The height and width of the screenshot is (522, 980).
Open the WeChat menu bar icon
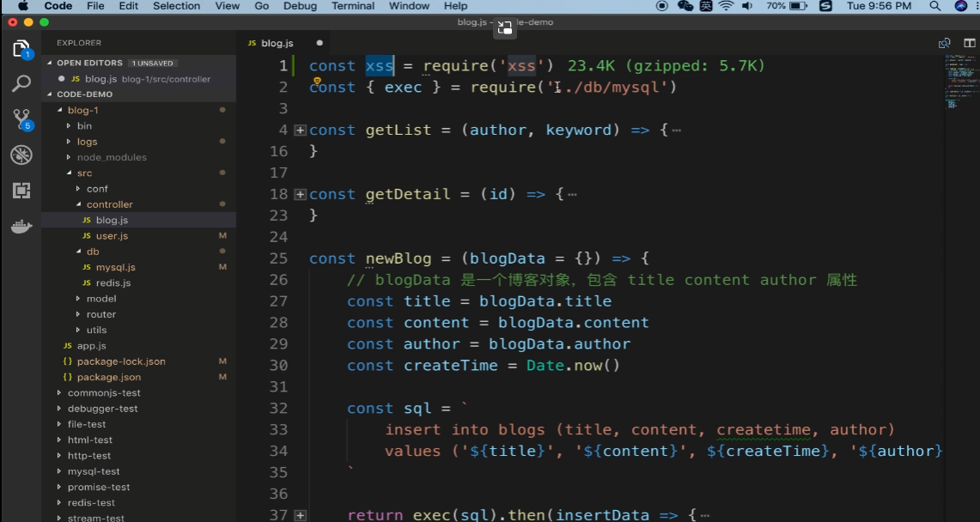tap(685, 6)
